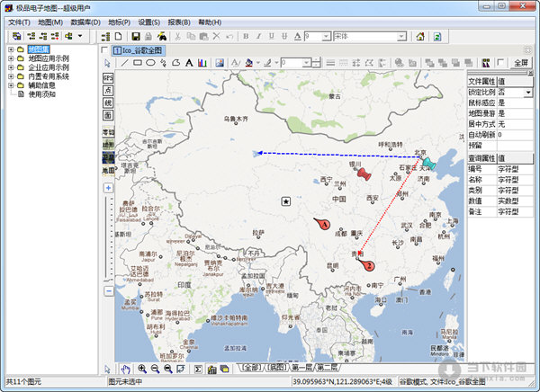Click the insert image icon
The image size is (540, 392).
tap(220, 63)
